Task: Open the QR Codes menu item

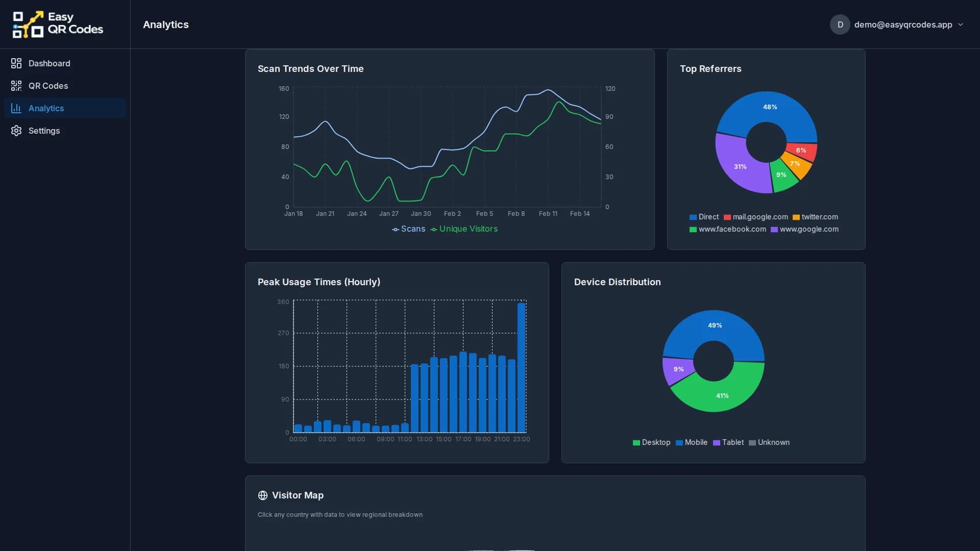Action: pyautogui.click(x=65, y=86)
